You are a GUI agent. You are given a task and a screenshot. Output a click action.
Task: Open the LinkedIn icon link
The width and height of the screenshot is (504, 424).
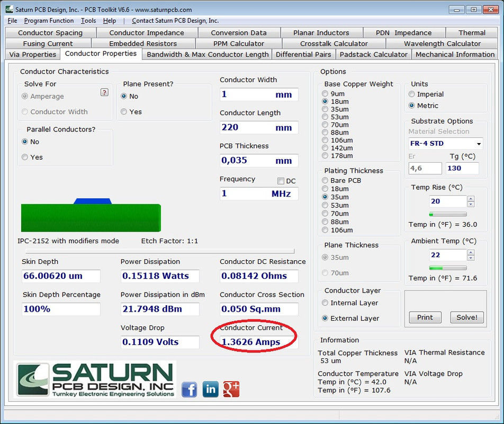point(211,389)
